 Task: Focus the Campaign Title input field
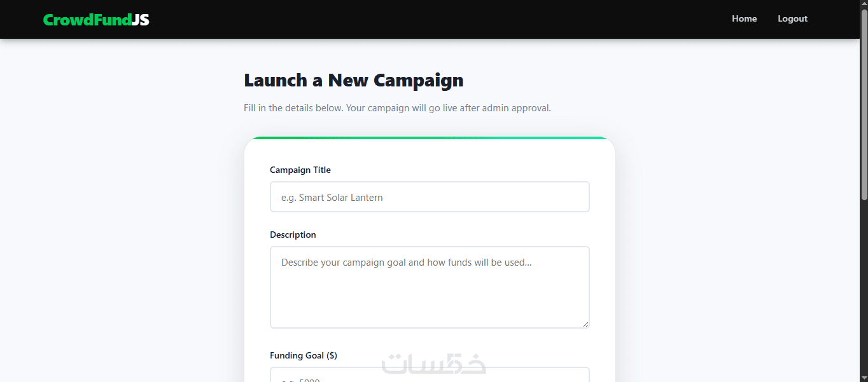coord(430,197)
